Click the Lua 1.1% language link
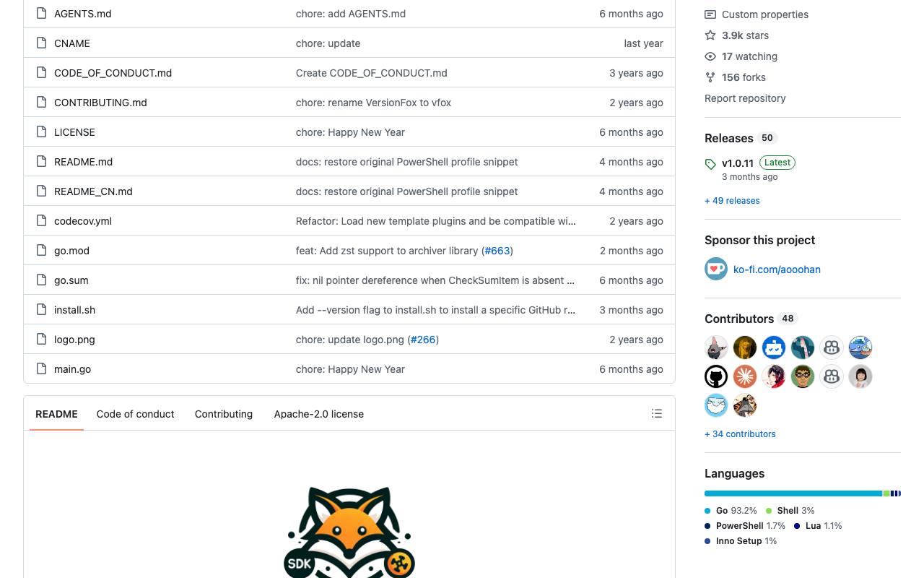Screen dimensions: 924x578 [x=819, y=526]
